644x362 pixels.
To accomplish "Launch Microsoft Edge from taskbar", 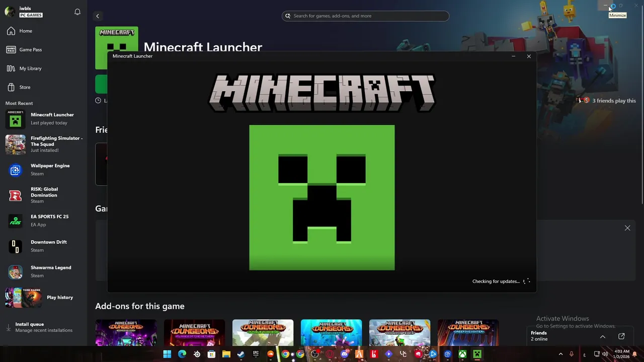I will click(x=182, y=354).
